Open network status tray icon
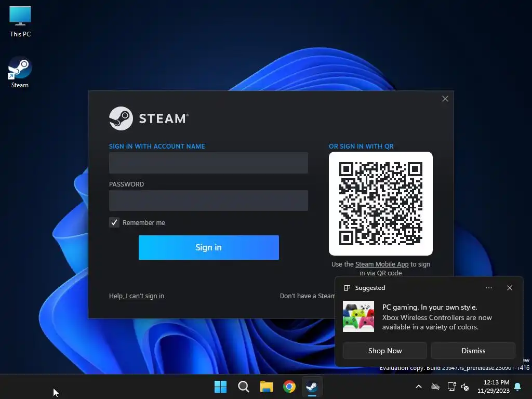This screenshot has height=399, width=532. click(x=451, y=387)
